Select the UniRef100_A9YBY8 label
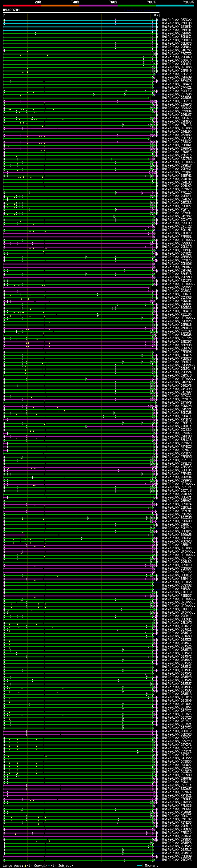The width and height of the screenshot is (197, 868). tap(176, 419)
